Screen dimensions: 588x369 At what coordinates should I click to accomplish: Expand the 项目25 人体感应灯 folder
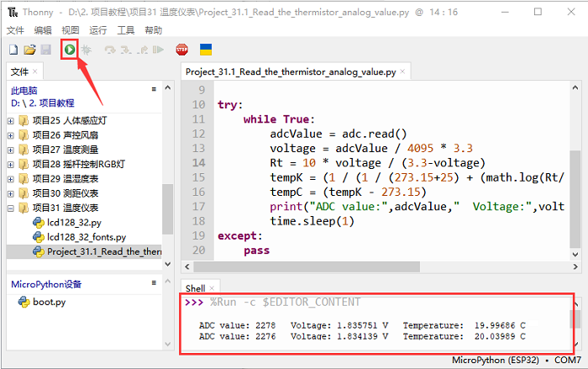click(x=11, y=121)
